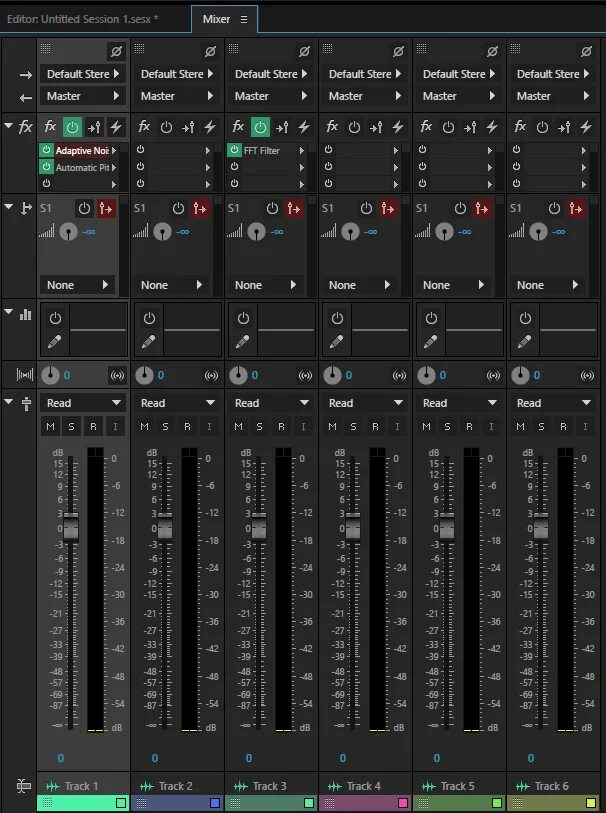Screen dimensions: 606x813
Task: Toggle input monitoring I on Track 2
Action: (209, 427)
